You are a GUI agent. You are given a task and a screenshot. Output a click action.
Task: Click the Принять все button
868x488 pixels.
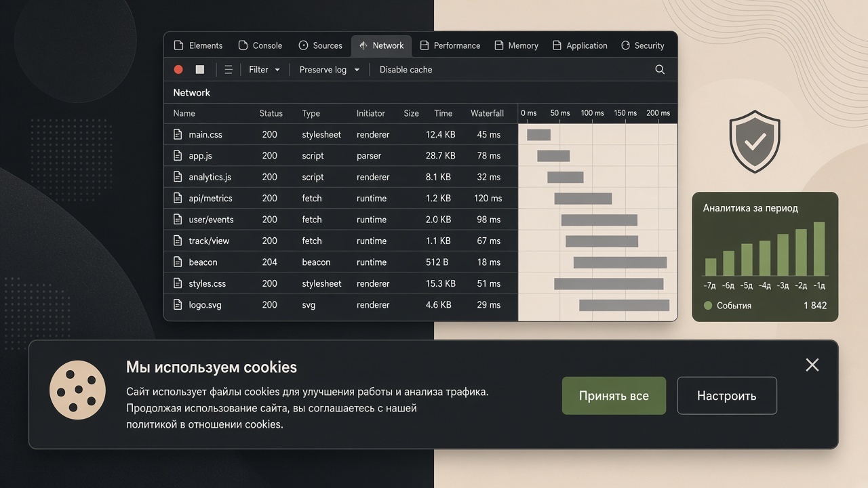(614, 396)
